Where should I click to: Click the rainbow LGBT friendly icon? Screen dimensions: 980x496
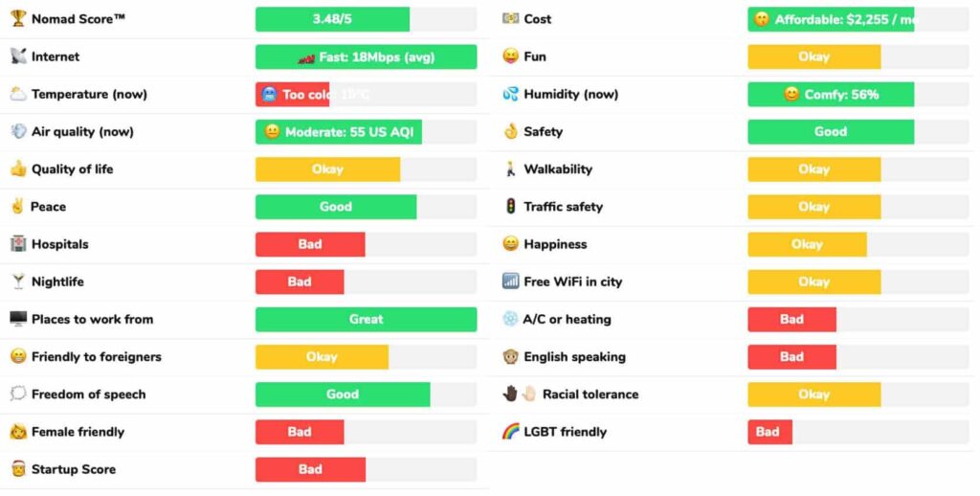pyautogui.click(x=510, y=432)
